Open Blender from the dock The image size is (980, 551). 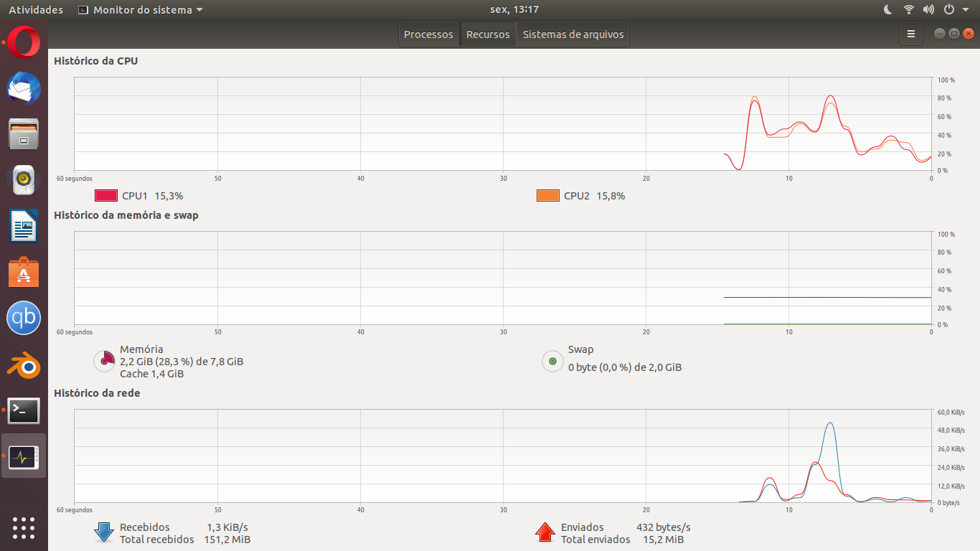(24, 365)
